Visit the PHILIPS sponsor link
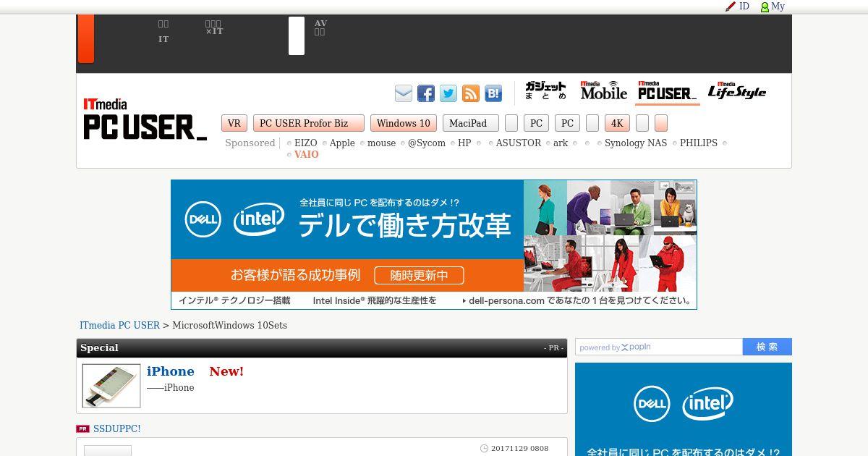Screen dimensions: 868x456 pyautogui.click(x=699, y=143)
